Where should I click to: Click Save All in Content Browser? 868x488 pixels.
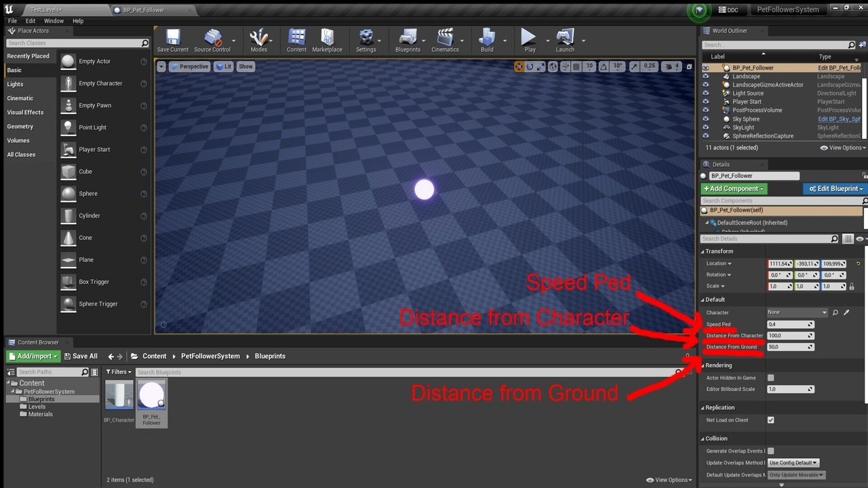(81, 357)
